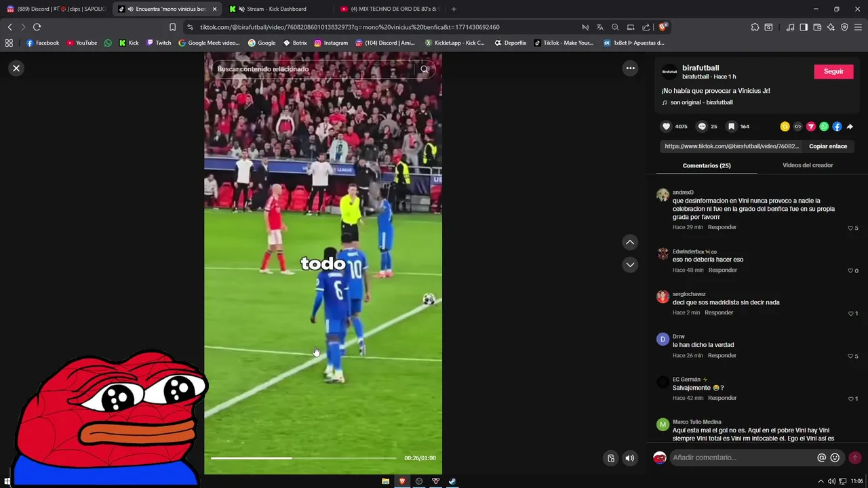
Task: Reply to the 'eso no debería hacer eso' comment
Action: click(722, 270)
